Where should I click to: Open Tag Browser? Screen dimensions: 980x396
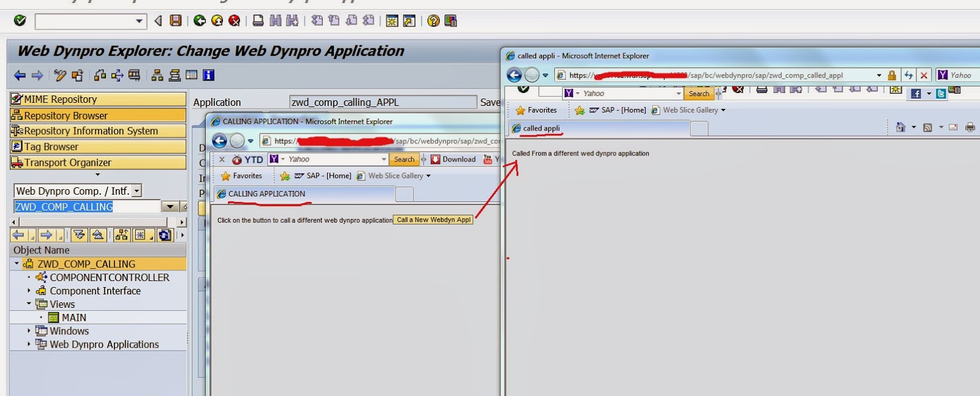coord(98,147)
